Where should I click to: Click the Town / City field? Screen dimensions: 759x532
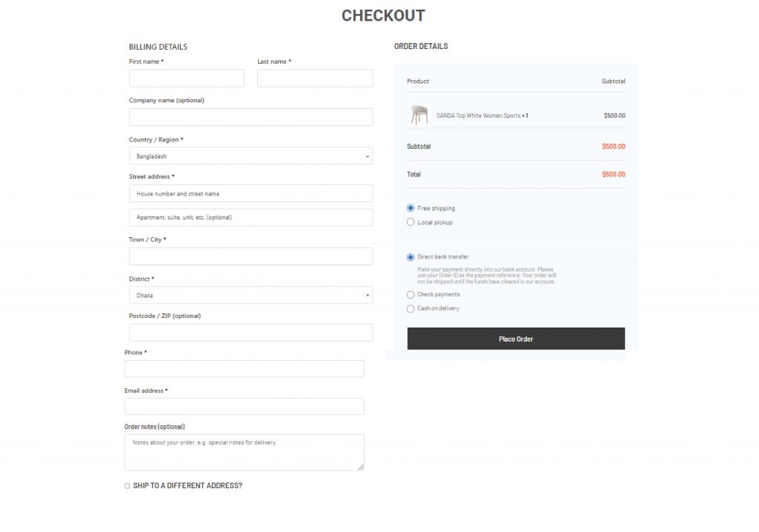tap(251, 256)
